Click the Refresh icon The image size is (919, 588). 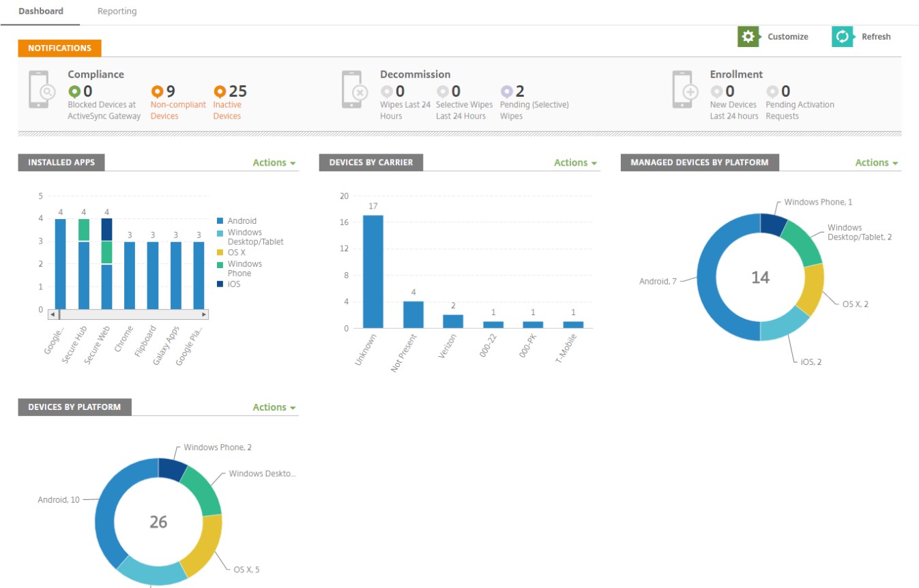[x=843, y=36]
